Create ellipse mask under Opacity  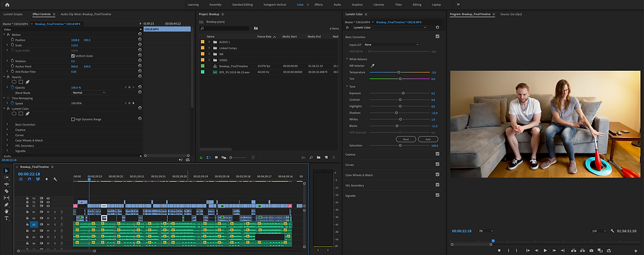click(x=14, y=82)
